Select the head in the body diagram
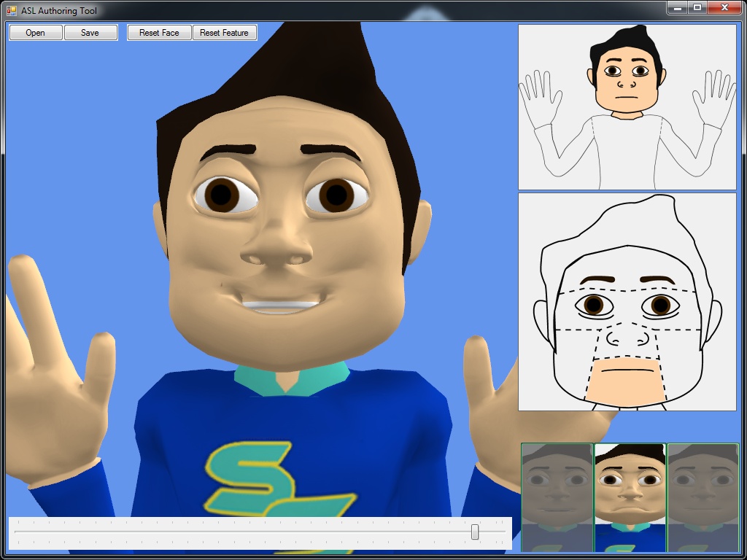The height and width of the screenshot is (560, 747). [627, 73]
